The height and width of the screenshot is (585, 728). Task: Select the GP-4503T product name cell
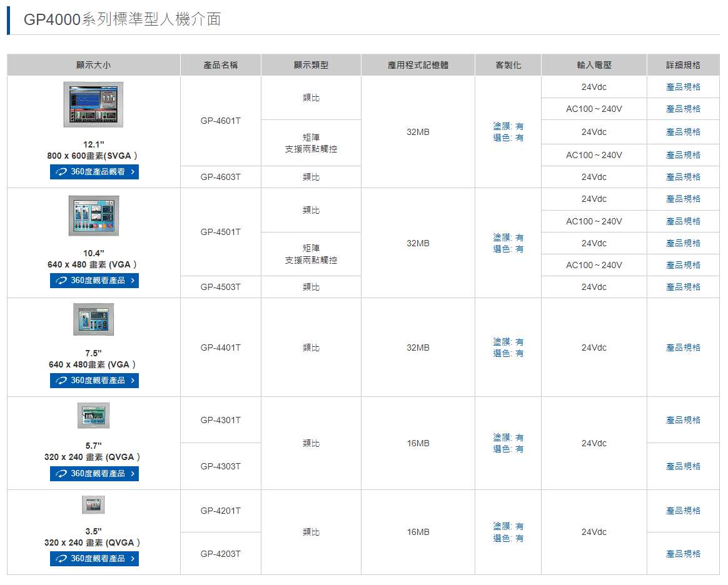tap(221, 287)
